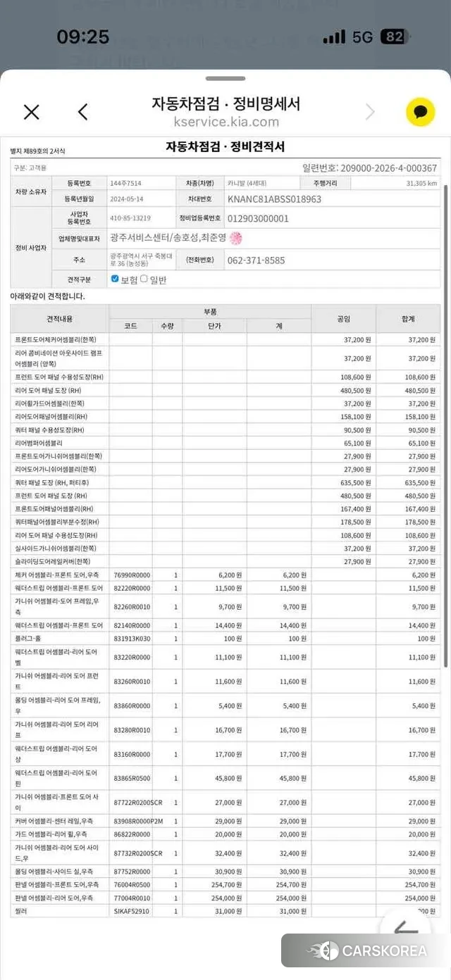The width and height of the screenshot is (451, 980).
Task: Tap the cellular signal bars in status bar
Action: [x=334, y=37]
